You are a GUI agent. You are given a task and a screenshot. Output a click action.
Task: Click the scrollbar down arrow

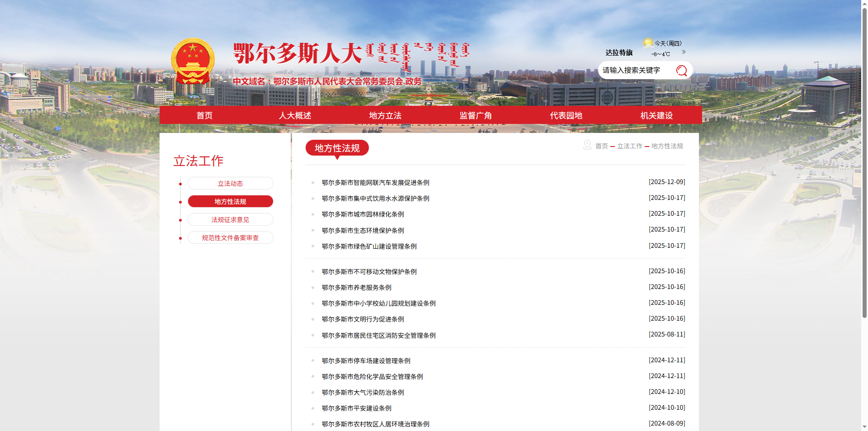click(864, 427)
